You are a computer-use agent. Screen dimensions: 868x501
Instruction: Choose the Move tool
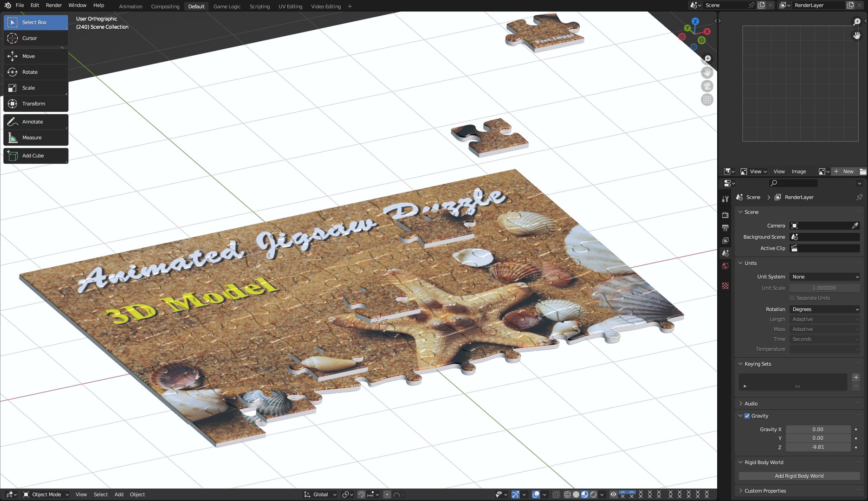click(x=36, y=56)
